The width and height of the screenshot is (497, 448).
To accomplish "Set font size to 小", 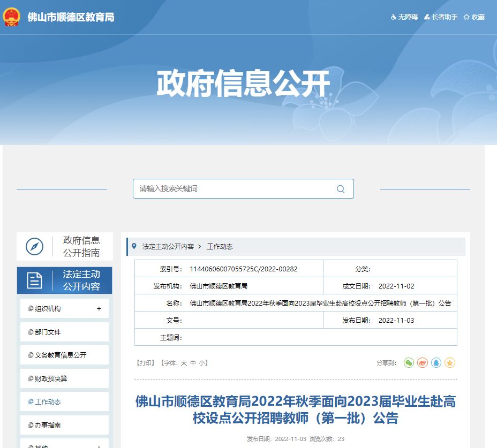I will pyautogui.click(x=201, y=363).
